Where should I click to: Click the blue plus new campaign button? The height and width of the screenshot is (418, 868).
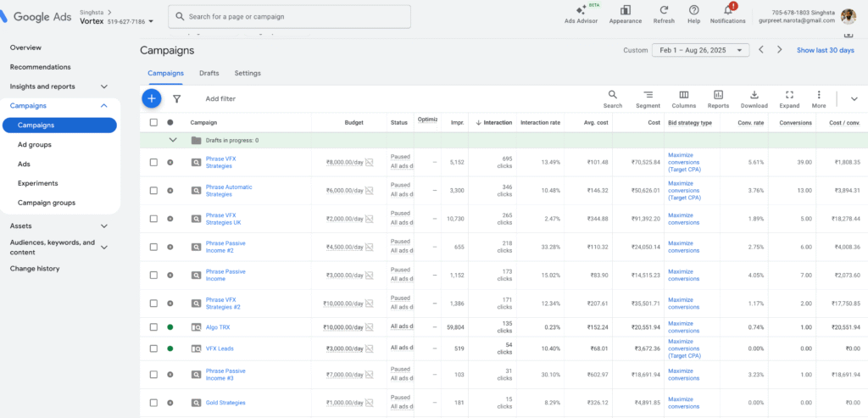point(151,98)
